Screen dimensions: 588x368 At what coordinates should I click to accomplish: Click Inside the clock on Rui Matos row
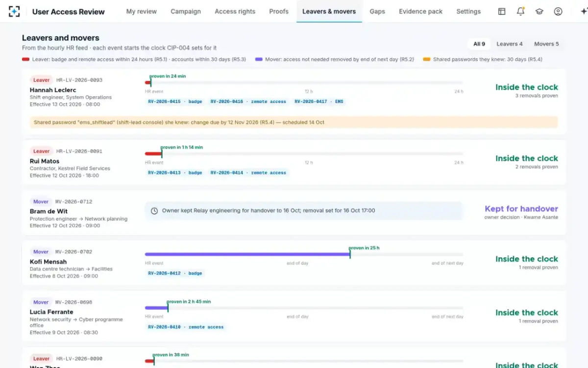click(527, 158)
